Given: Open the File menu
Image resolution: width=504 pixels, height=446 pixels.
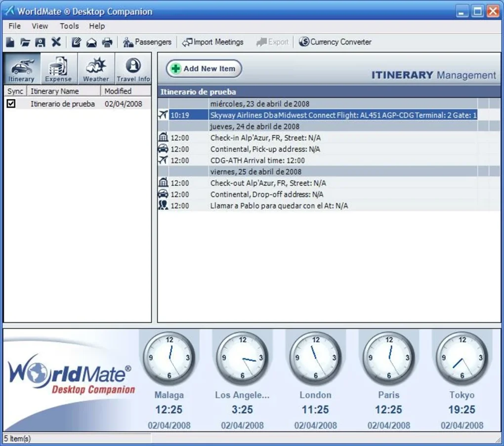Looking at the screenshot, I should 14,26.
